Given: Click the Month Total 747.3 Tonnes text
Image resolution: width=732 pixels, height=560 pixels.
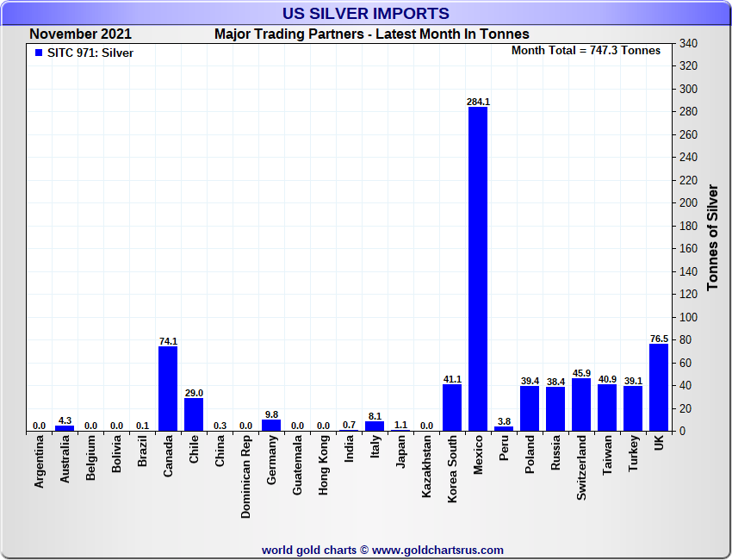Looking at the screenshot, I should click(586, 51).
